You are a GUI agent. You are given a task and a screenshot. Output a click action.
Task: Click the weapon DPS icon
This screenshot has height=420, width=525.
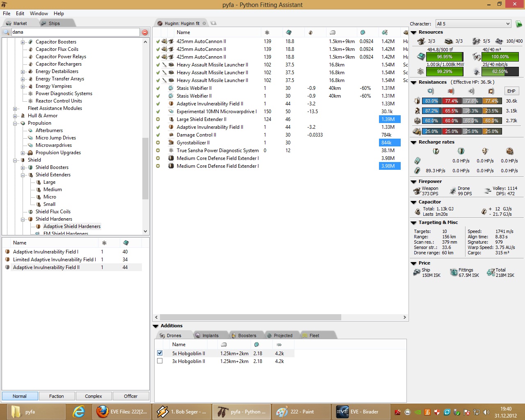(x=417, y=191)
